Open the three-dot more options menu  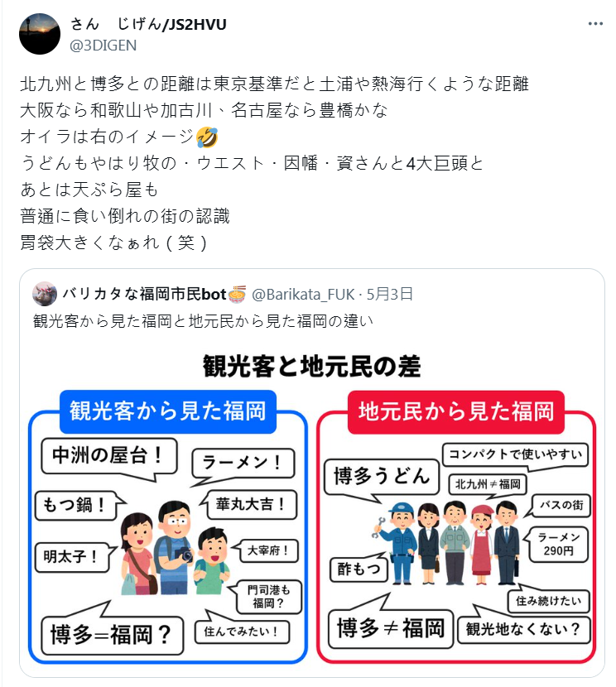coord(595,24)
